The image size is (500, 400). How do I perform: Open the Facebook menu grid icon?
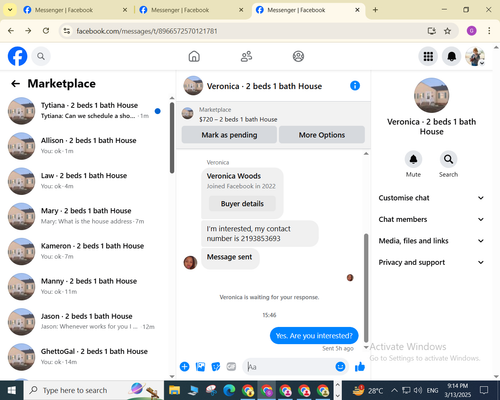(428, 56)
